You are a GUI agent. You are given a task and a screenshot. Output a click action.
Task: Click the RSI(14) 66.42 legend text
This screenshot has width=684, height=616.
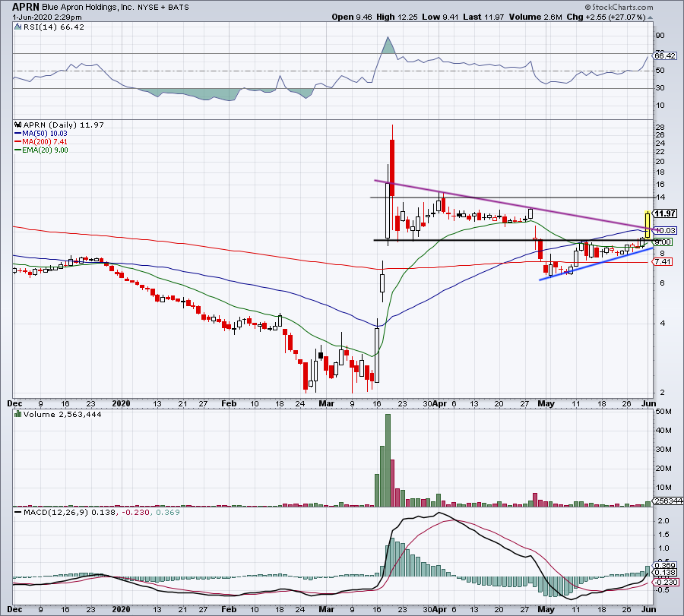54,27
